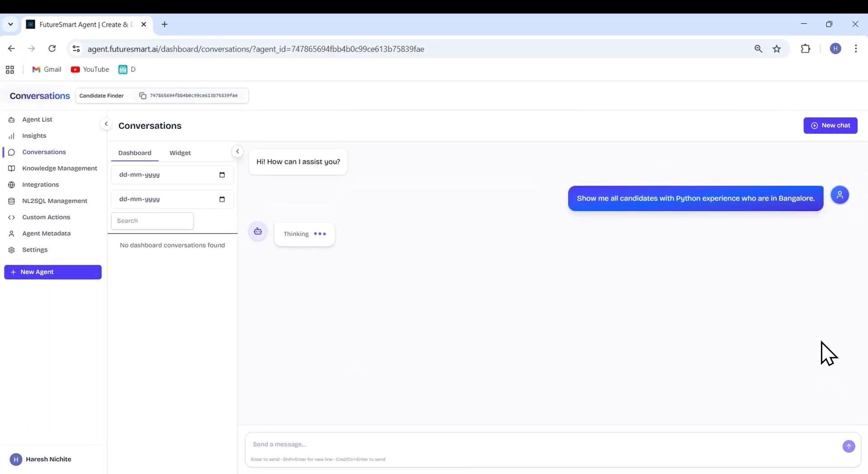Select the Conversations sidebar link
Image resolution: width=868 pixels, height=474 pixels.
click(x=44, y=152)
